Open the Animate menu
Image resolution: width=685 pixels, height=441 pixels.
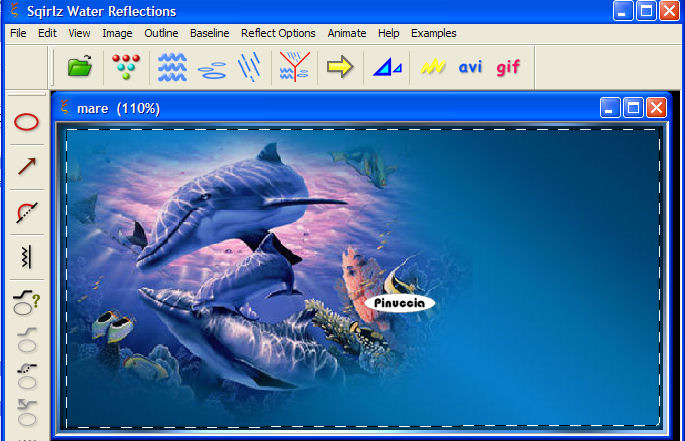(x=347, y=33)
